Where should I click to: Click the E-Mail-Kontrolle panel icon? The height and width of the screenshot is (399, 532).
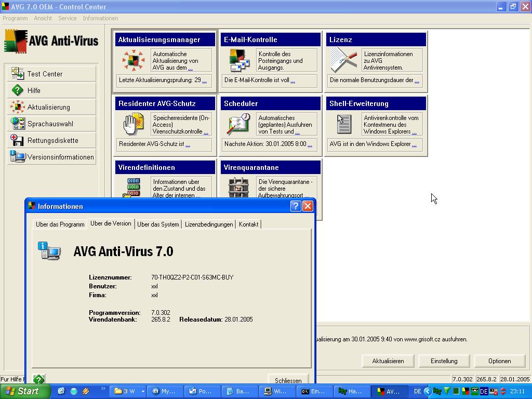pos(240,61)
